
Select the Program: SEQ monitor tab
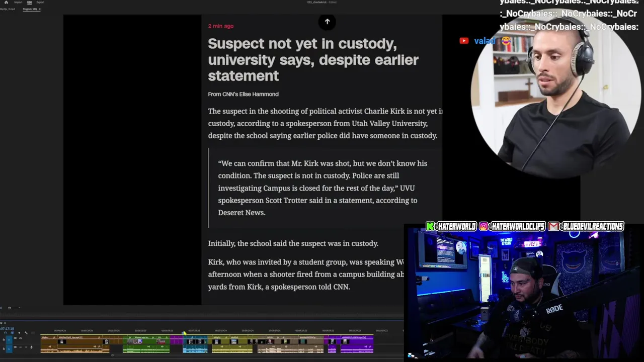(30, 9)
